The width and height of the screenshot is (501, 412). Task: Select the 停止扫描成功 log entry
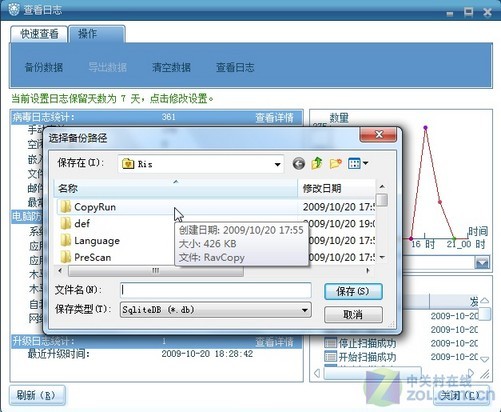[367, 343]
